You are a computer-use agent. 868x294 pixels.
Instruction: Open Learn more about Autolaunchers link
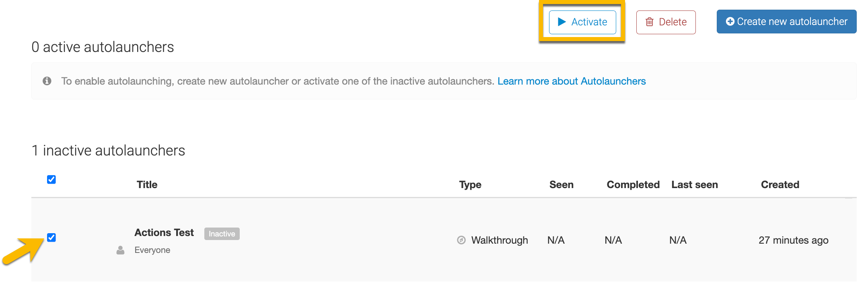tap(571, 81)
